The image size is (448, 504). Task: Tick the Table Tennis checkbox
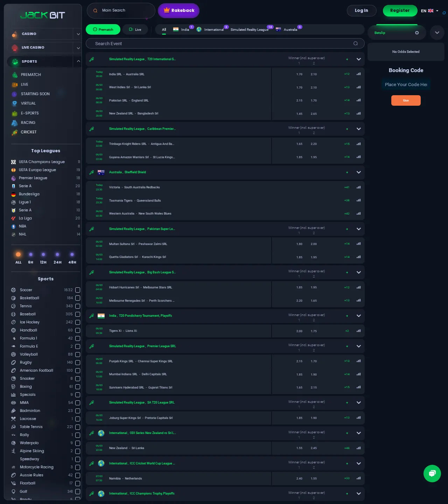78,427
